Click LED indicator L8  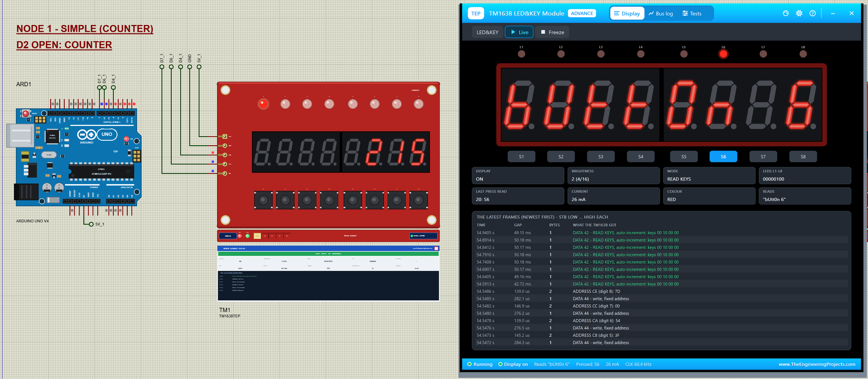coord(803,54)
